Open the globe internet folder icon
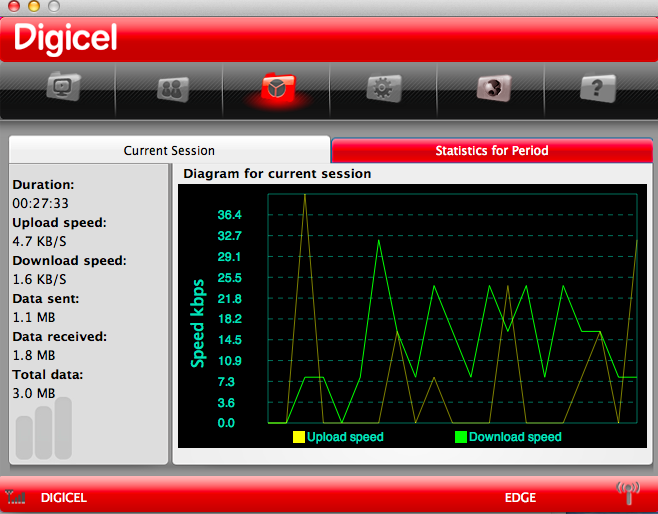Screen dimensions: 658x514 [494, 88]
